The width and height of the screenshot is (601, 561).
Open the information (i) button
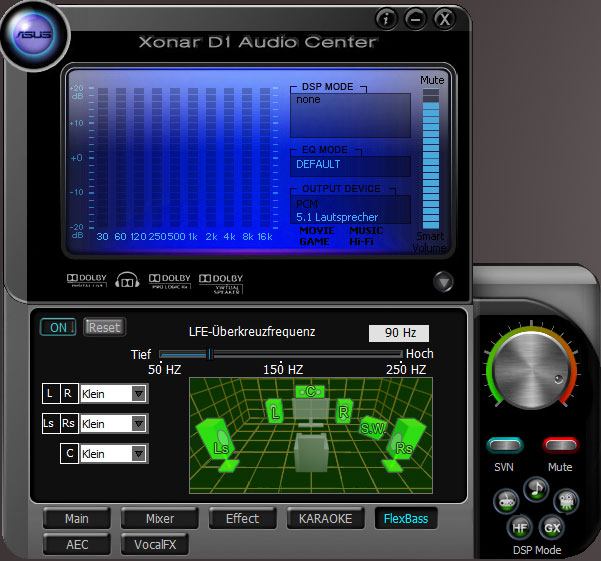tap(386, 18)
